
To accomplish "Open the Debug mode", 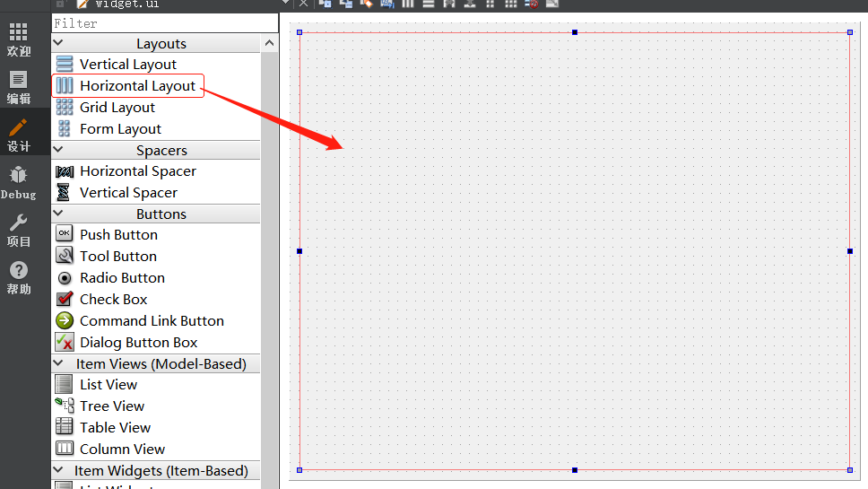I will [x=18, y=183].
